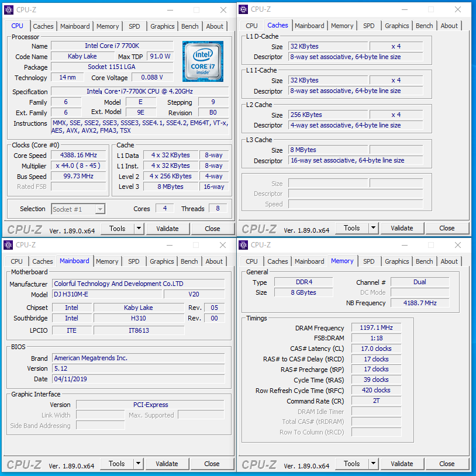Click Validate button in Mainboard window
Image resolution: width=476 pixels, height=476 pixels.
[167, 464]
